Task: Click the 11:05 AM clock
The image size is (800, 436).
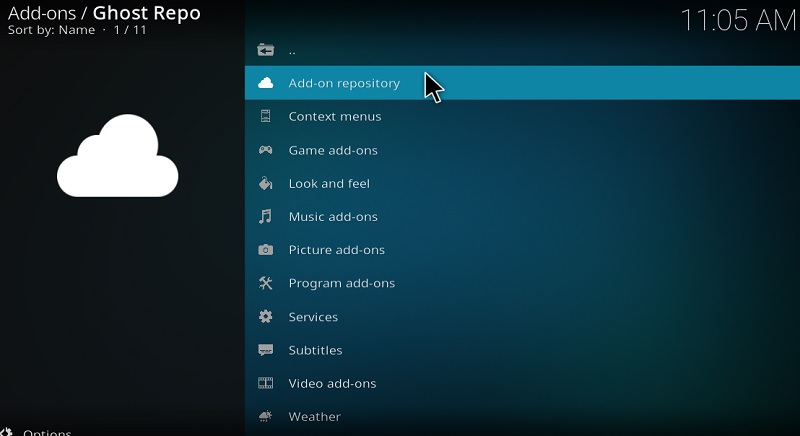Action: (x=739, y=21)
